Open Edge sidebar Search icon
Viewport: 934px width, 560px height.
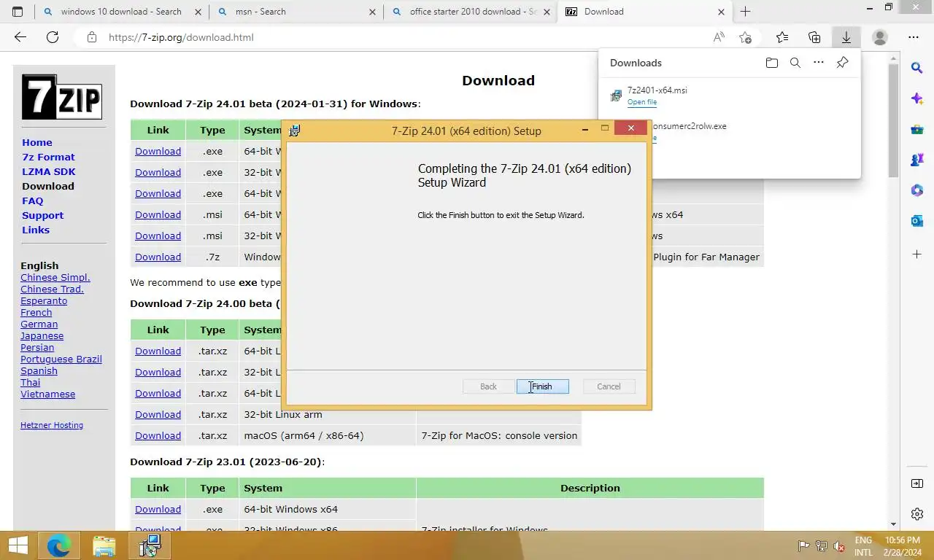917,68
